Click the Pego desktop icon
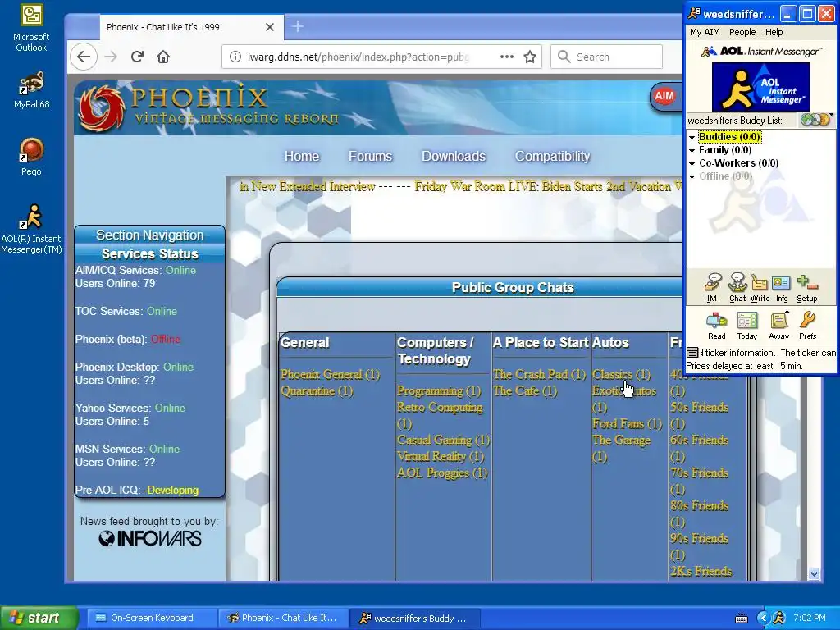Viewport: 840px width, 630px height. coord(31,157)
